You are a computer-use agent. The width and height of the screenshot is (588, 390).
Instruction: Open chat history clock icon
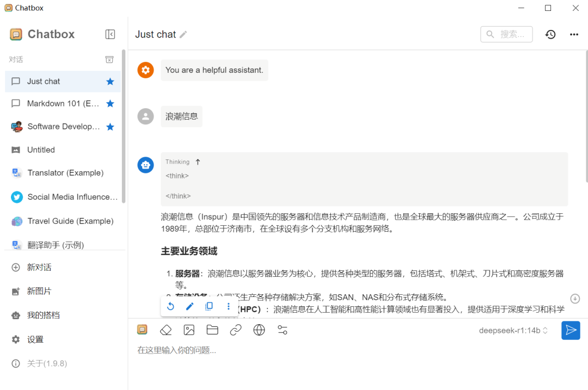(x=550, y=34)
